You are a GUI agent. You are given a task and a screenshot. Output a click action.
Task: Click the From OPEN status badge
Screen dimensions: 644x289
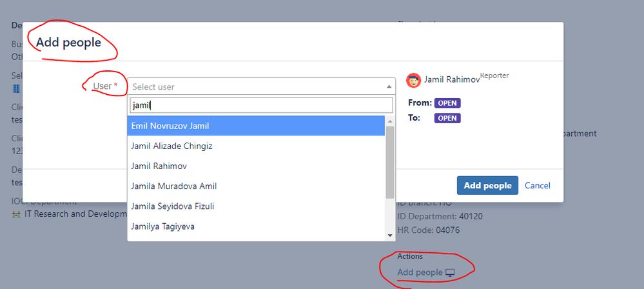447,103
